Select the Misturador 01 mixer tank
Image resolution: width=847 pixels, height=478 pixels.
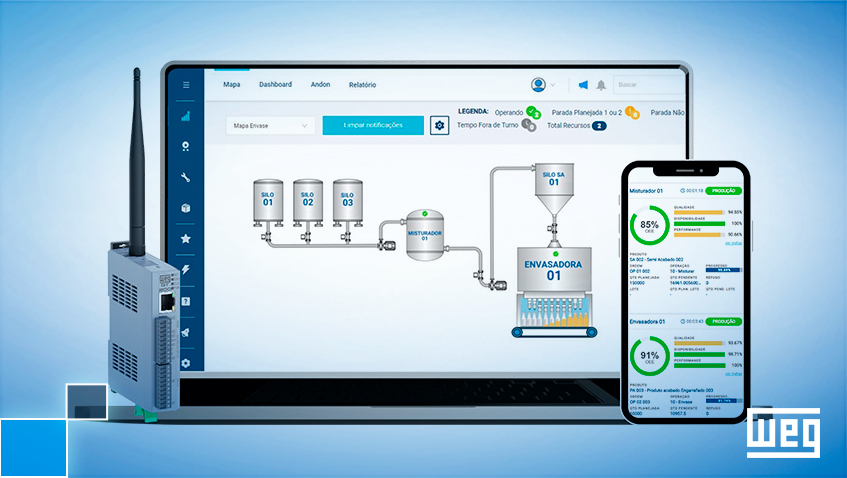425,235
